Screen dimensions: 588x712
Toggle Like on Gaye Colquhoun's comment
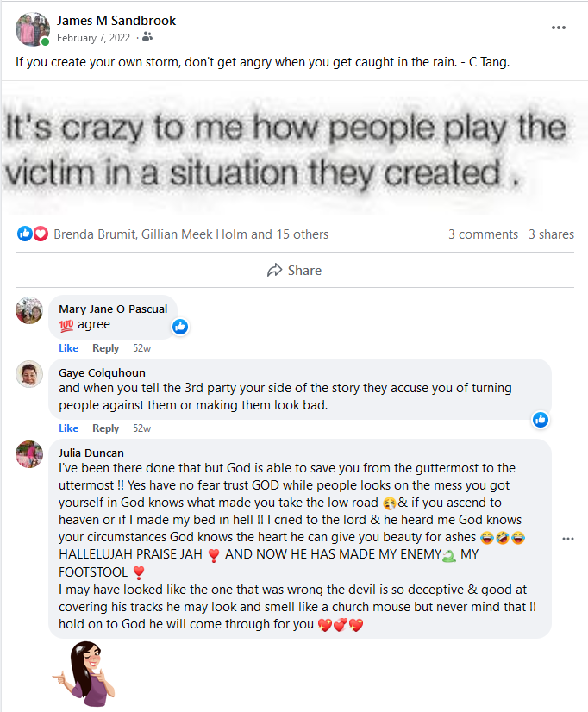(x=68, y=428)
